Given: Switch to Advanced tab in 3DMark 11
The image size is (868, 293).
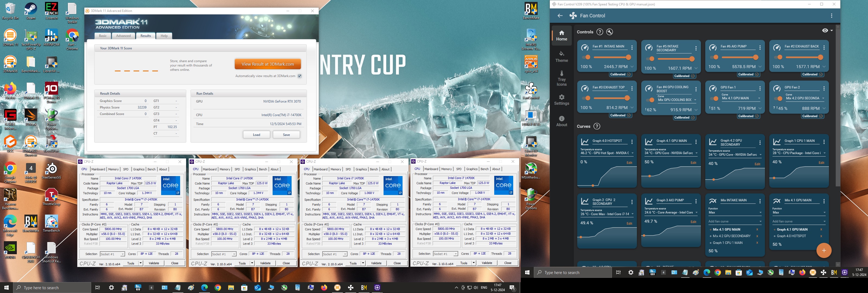Looking at the screenshot, I should coord(123,36).
